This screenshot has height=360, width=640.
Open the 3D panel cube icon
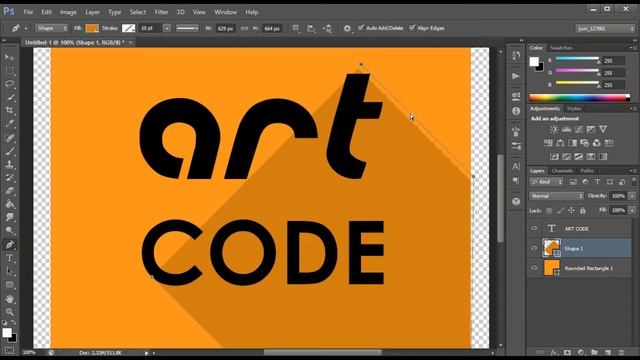(x=516, y=201)
